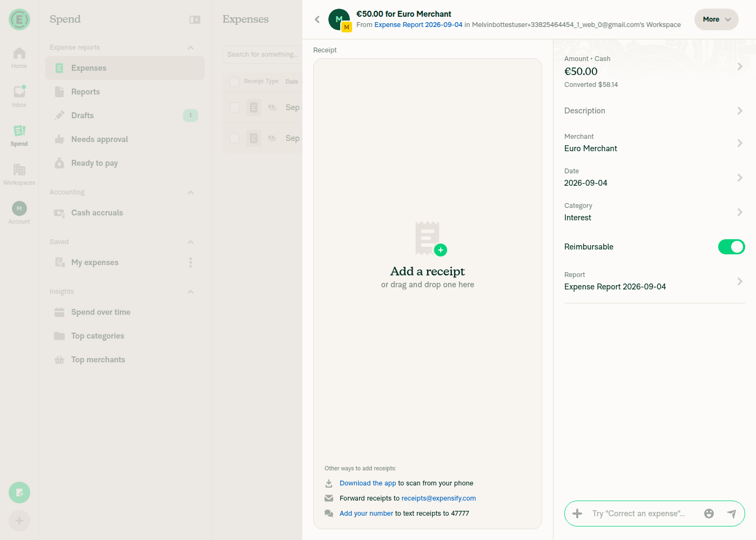Open Expense Report 2026-09-04 header link
Image resolution: width=756 pixels, height=540 pixels.
418,25
